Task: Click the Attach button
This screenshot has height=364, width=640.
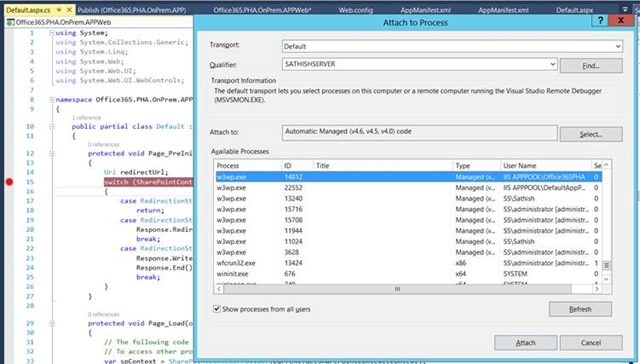Action: tap(526, 343)
